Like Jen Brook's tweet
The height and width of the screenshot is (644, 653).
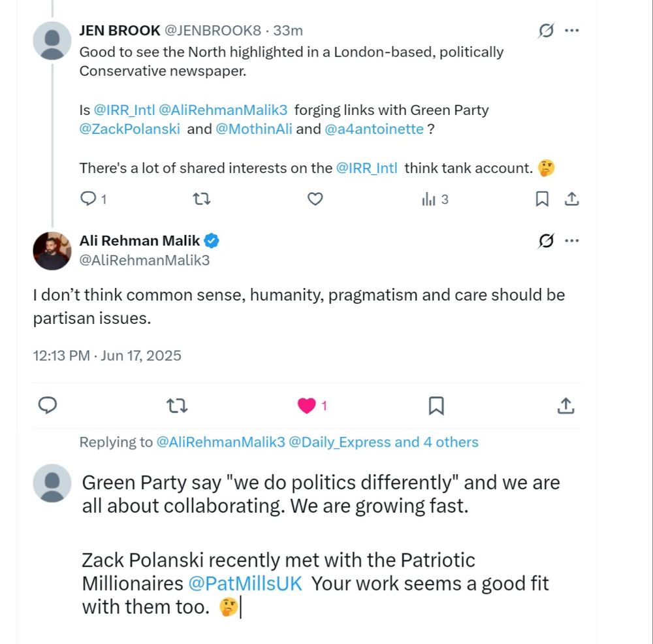pyautogui.click(x=315, y=199)
